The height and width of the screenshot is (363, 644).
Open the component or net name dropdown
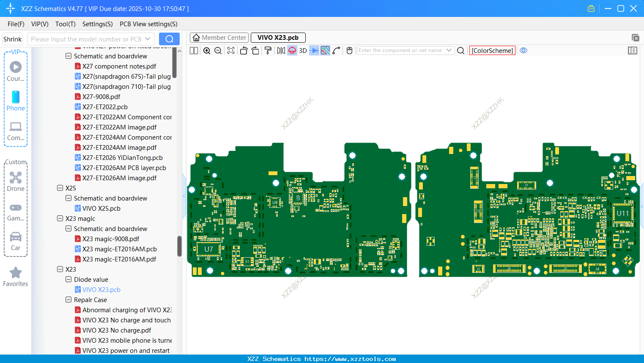449,50
